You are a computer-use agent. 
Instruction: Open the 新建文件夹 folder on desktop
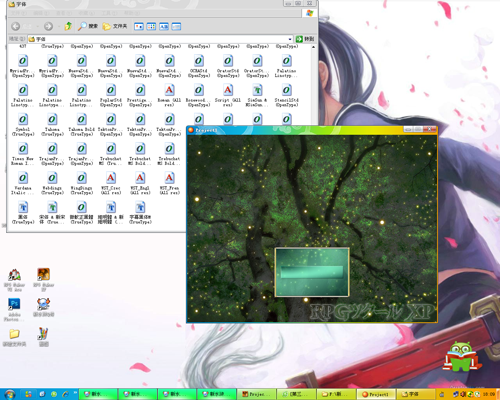tap(14, 337)
